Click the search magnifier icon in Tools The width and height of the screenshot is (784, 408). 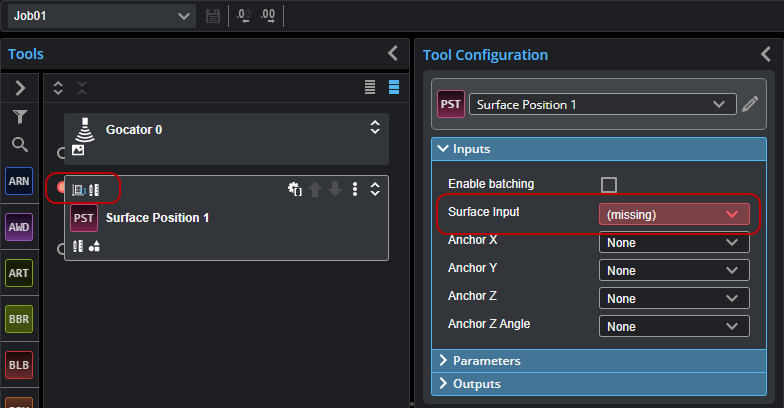[x=20, y=144]
